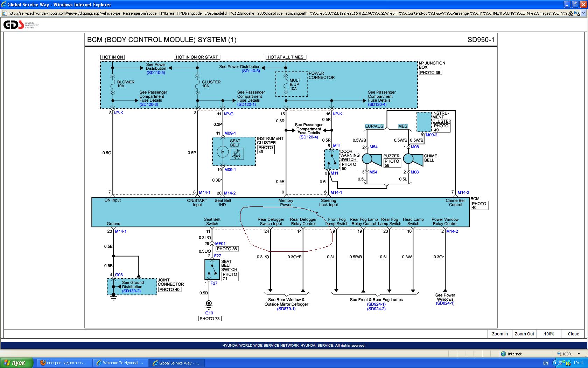Image resolution: width=588 pixels, height=368 pixels.
Task: Click the 19:11 taskbar clock
Action: 578,363
